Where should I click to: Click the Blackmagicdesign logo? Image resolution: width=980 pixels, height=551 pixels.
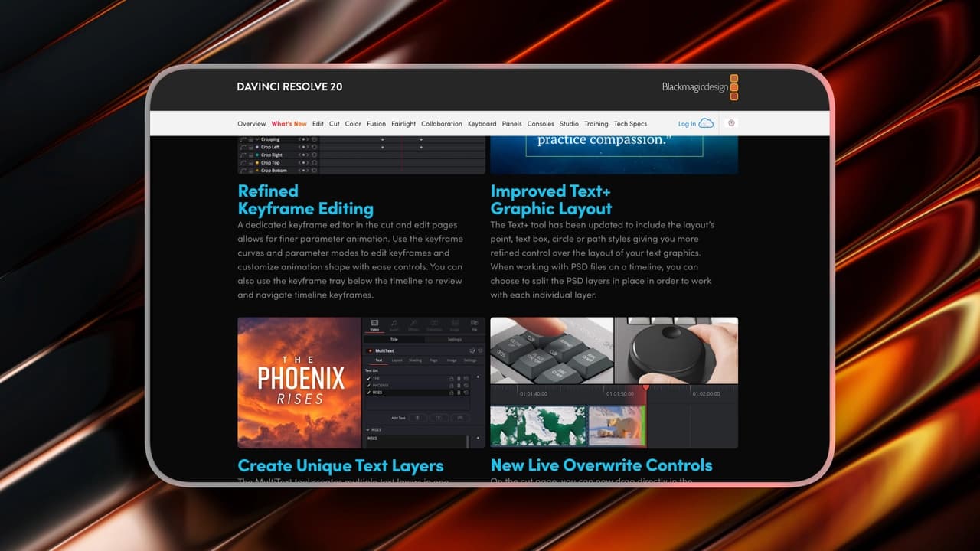point(699,87)
